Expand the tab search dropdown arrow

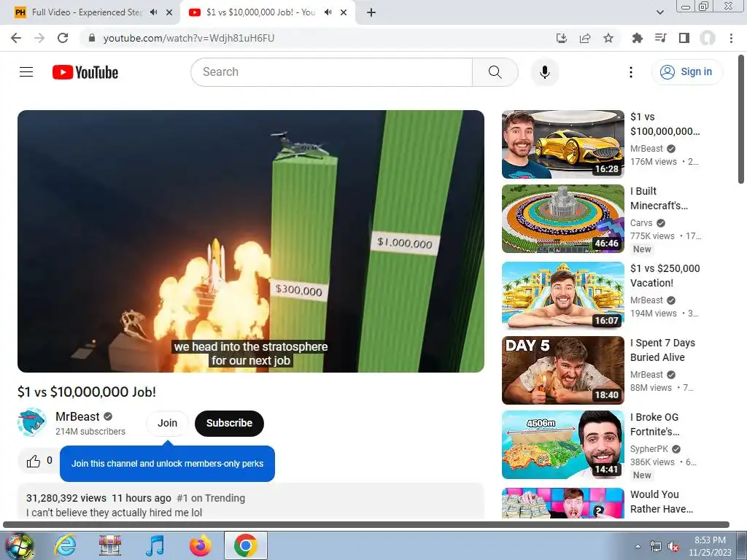tap(659, 12)
